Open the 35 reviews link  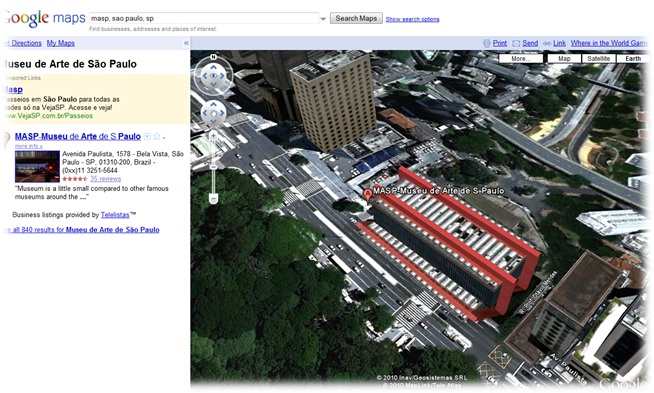click(106, 179)
